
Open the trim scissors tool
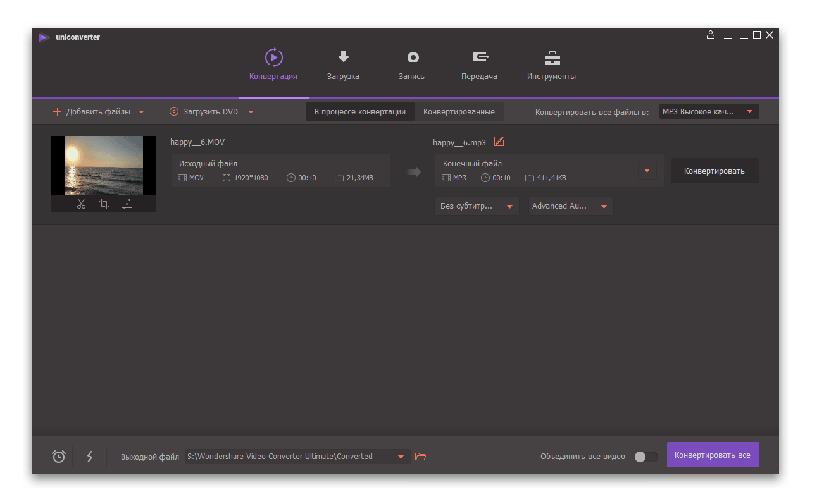tap(81, 204)
